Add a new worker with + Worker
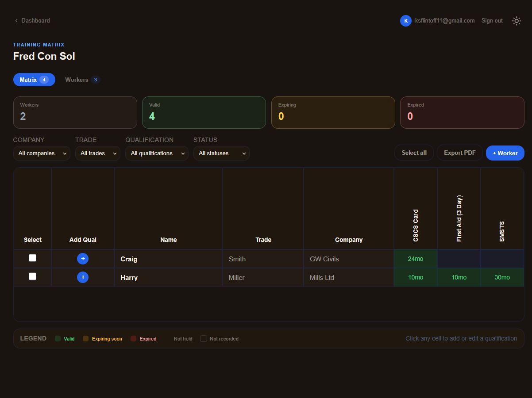This screenshot has height=398, width=532. click(505, 153)
